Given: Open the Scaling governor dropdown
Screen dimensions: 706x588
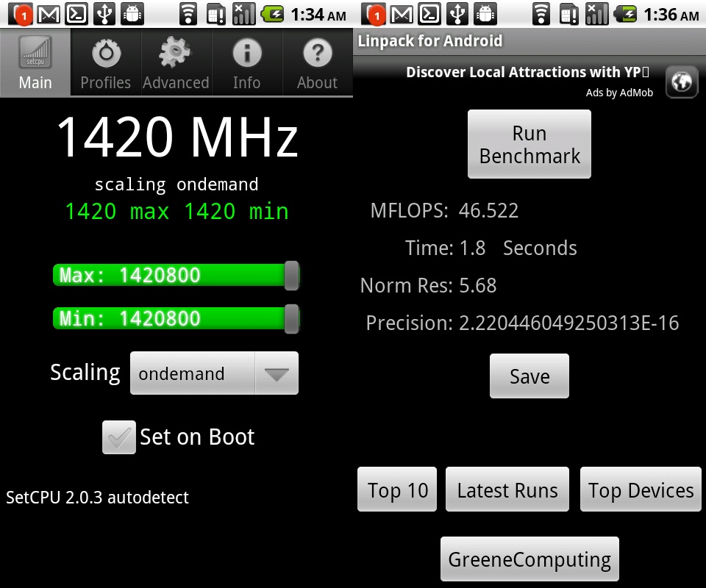Looking at the screenshot, I should 214,373.
